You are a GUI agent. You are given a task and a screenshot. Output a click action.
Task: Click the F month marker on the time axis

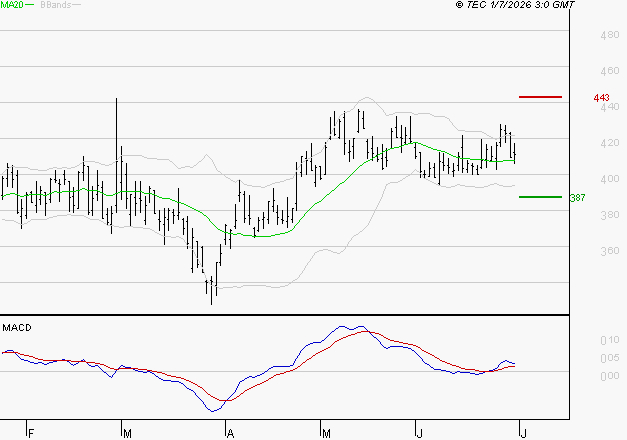pyautogui.click(x=31, y=433)
